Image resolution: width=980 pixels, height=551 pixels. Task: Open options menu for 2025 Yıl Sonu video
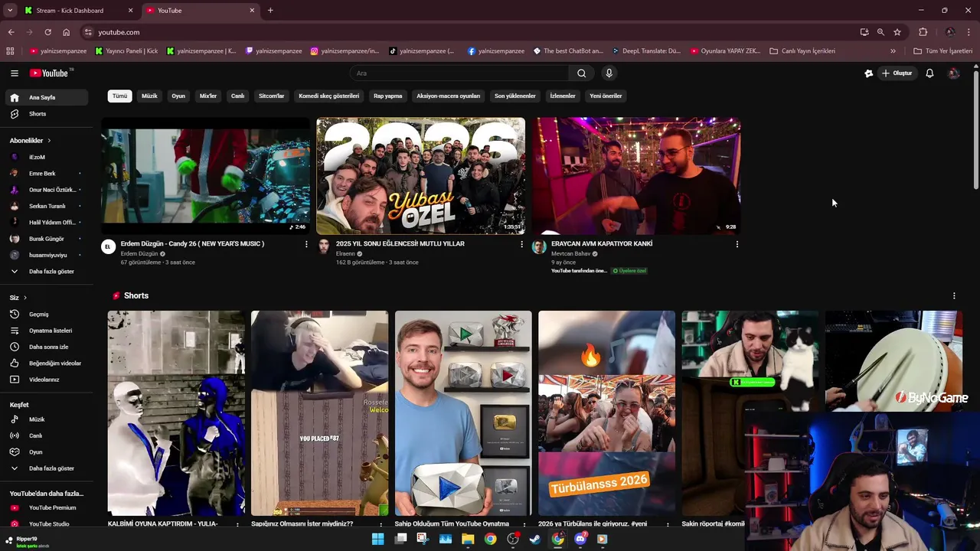[x=521, y=244]
